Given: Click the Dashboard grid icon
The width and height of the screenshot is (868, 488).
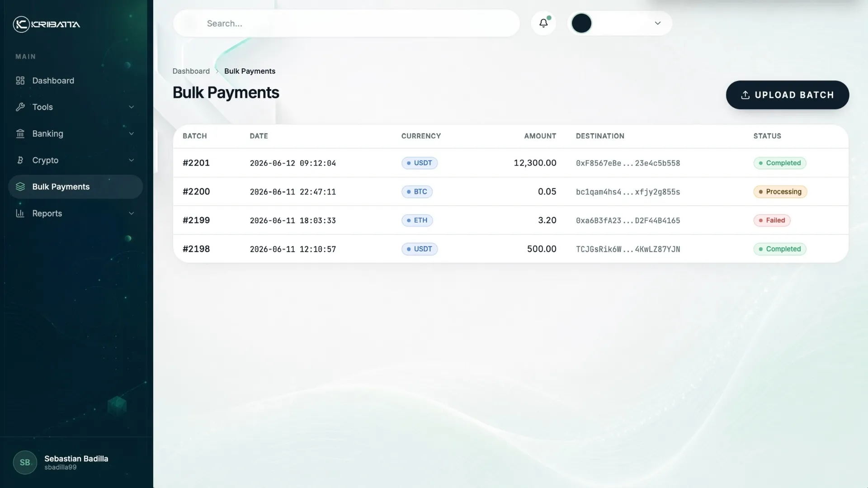Looking at the screenshot, I should click(20, 81).
